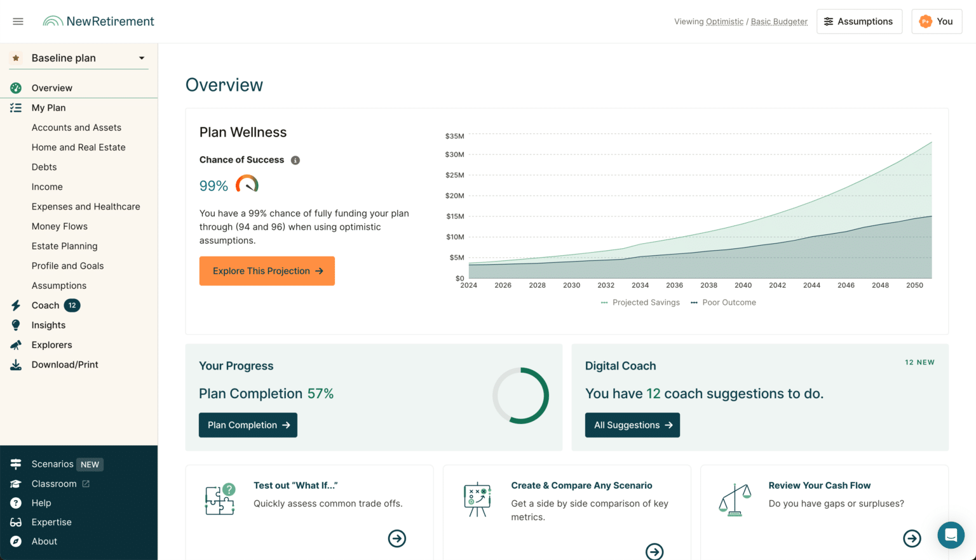
Task: Open Expenses and Healthcare menu item
Action: tap(86, 206)
